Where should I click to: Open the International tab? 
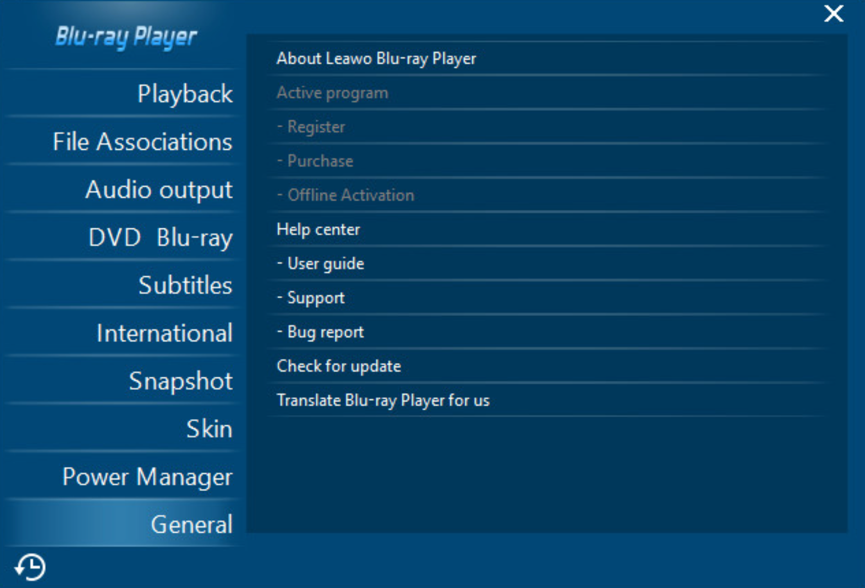(123, 333)
